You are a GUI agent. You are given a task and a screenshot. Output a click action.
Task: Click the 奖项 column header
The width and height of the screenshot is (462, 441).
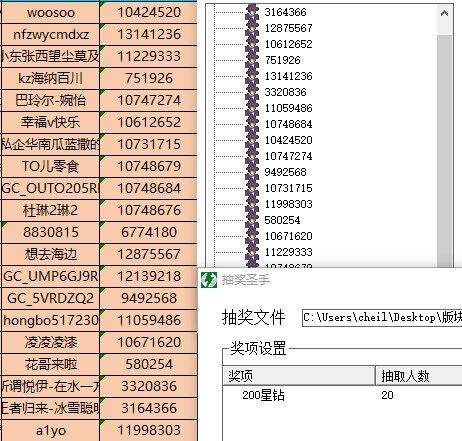coord(299,376)
